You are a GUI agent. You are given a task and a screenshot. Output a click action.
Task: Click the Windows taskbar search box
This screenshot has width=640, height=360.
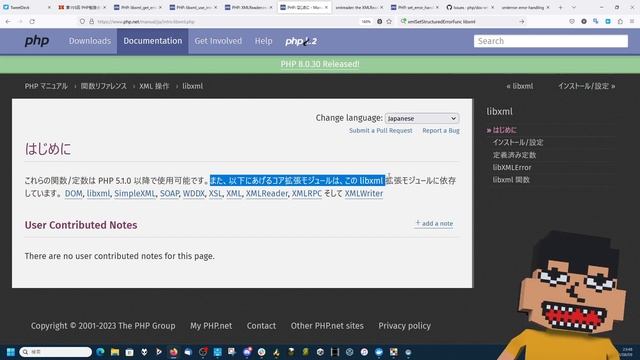coord(55,352)
